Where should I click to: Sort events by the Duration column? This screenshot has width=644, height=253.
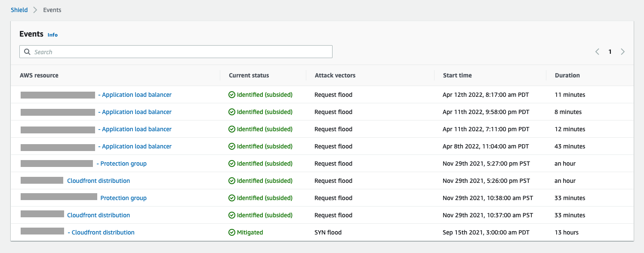[567, 75]
